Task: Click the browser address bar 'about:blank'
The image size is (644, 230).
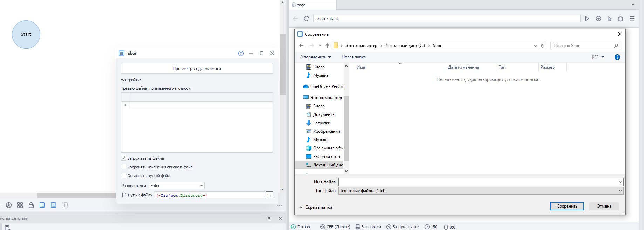Action: coord(447,19)
